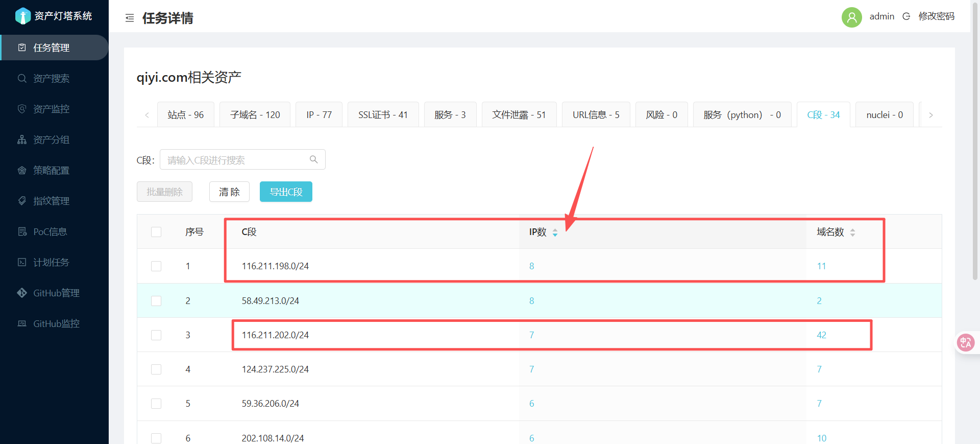This screenshot has width=980, height=444.
Task: Click the page vertical scrollbar
Action: point(975,153)
